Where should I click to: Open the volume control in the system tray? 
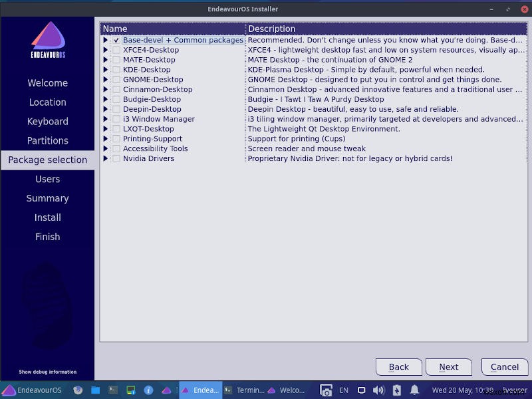[x=379, y=391]
